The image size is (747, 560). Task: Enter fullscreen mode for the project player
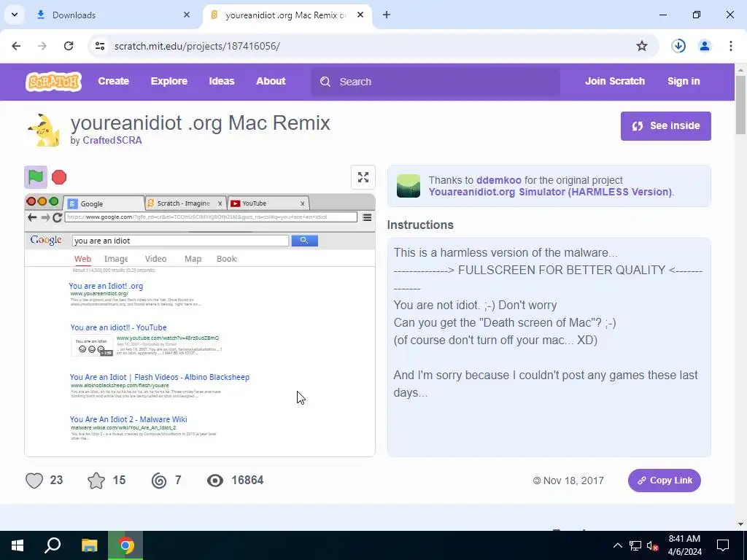pyautogui.click(x=363, y=177)
